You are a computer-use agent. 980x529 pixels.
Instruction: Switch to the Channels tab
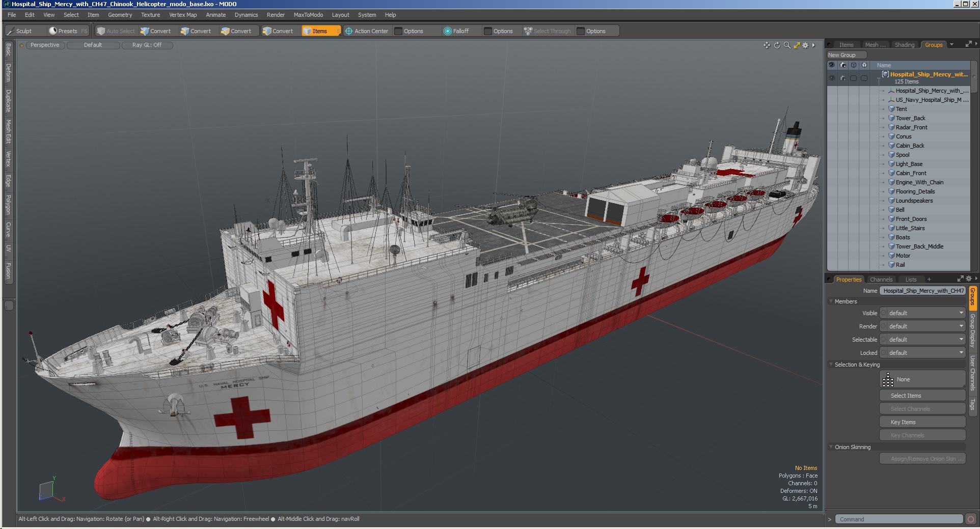click(x=881, y=280)
